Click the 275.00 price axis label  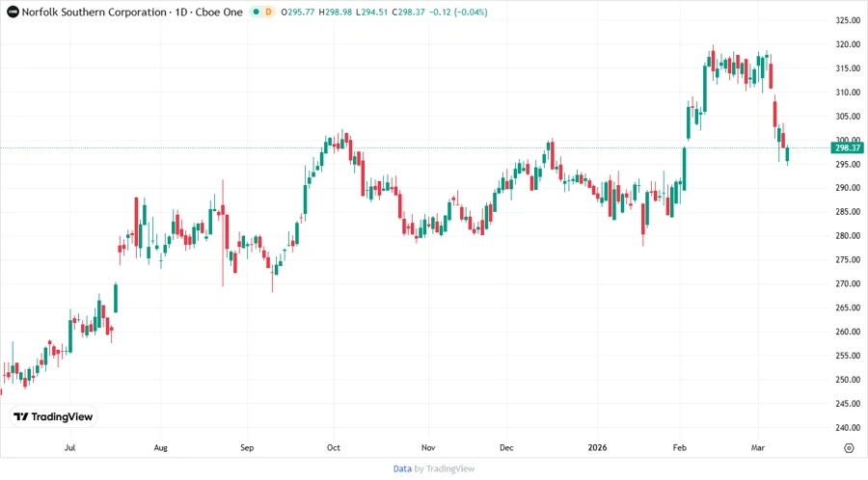pyautogui.click(x=848, y=260)
